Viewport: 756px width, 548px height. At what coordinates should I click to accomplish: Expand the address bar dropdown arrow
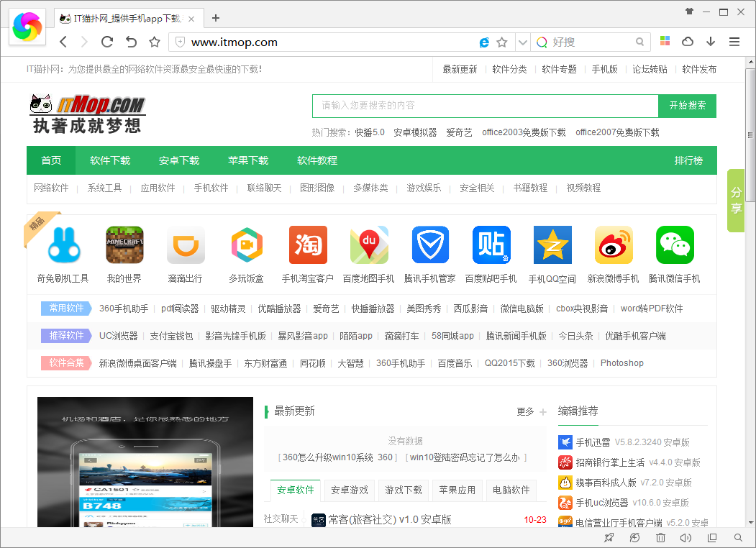point(523,42)
